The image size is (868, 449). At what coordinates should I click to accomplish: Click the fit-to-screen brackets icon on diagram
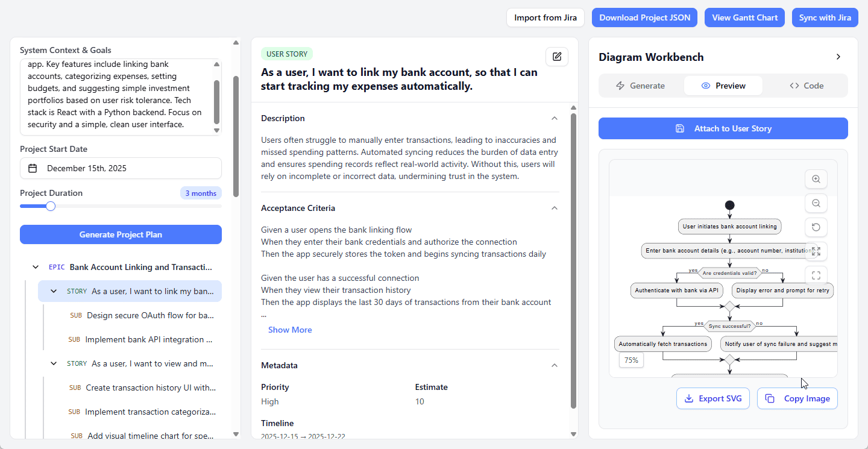coord(816,275)
